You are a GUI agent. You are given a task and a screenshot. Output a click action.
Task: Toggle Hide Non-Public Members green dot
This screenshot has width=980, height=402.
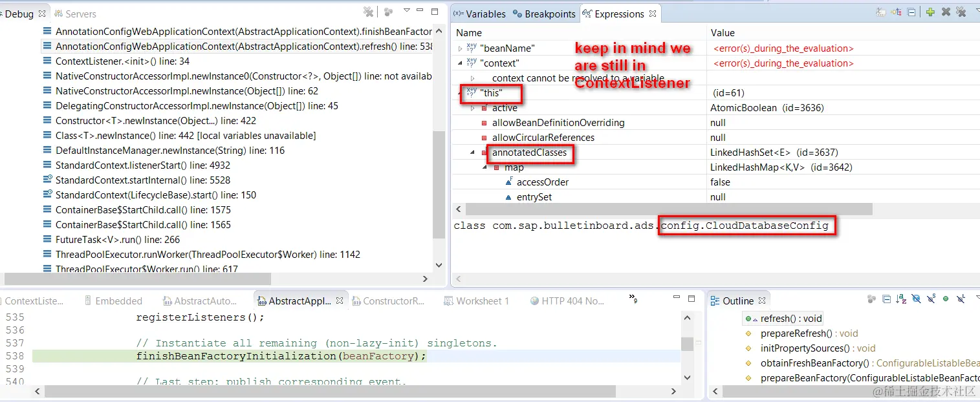(946, 299)
